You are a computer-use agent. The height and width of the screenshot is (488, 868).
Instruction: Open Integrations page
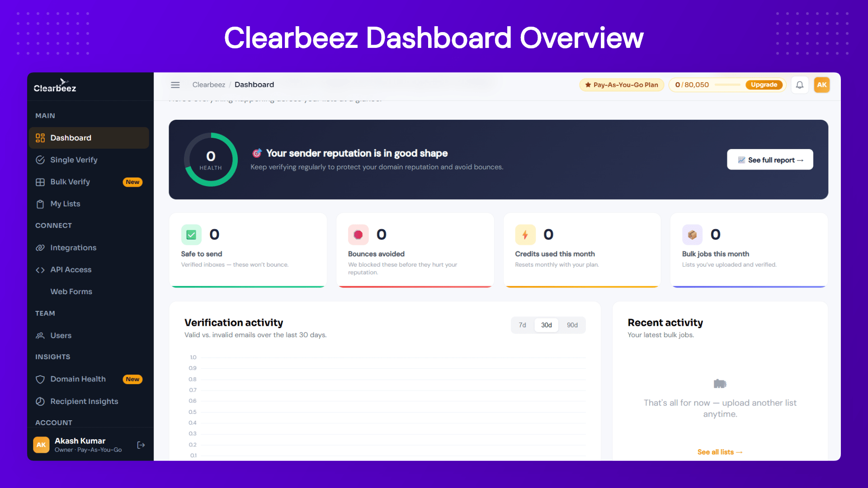pos(89,248)
